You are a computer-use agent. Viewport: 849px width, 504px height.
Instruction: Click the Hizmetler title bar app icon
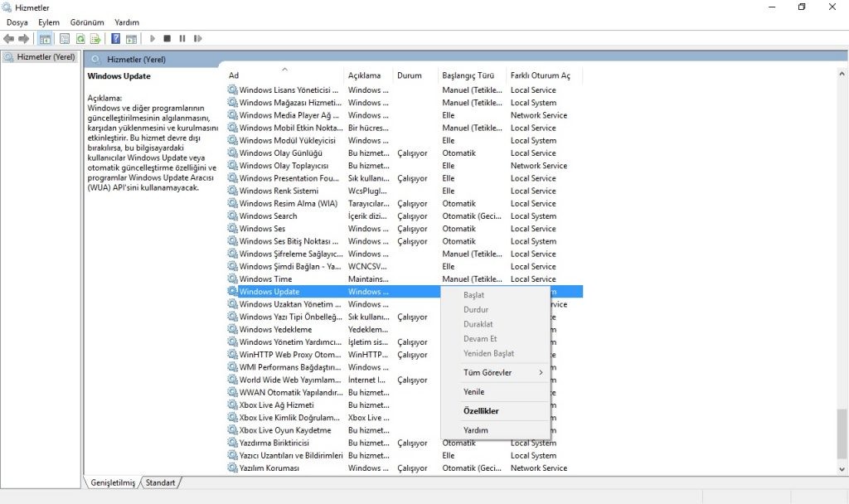pyautogui.click(x=7, y=7)
